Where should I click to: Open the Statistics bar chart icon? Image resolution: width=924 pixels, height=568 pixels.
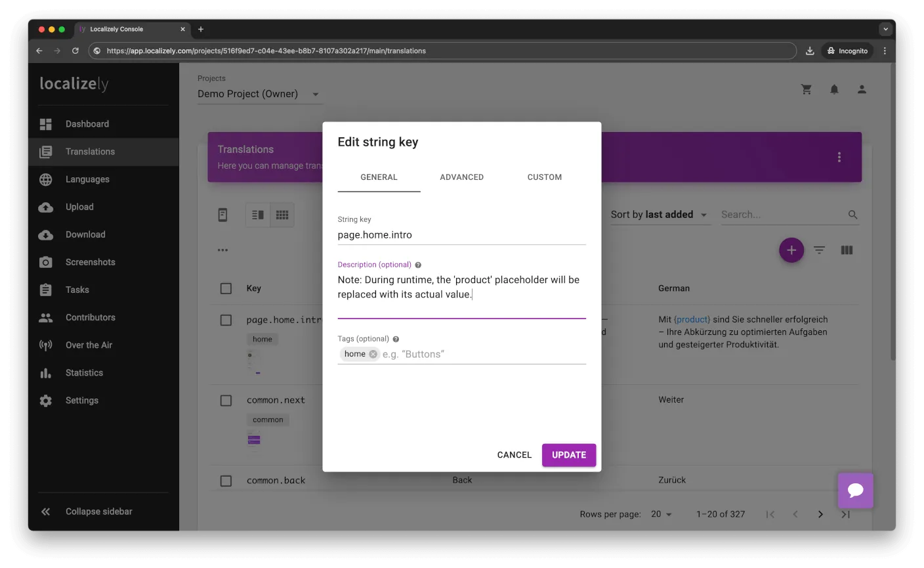pos(45,373)
